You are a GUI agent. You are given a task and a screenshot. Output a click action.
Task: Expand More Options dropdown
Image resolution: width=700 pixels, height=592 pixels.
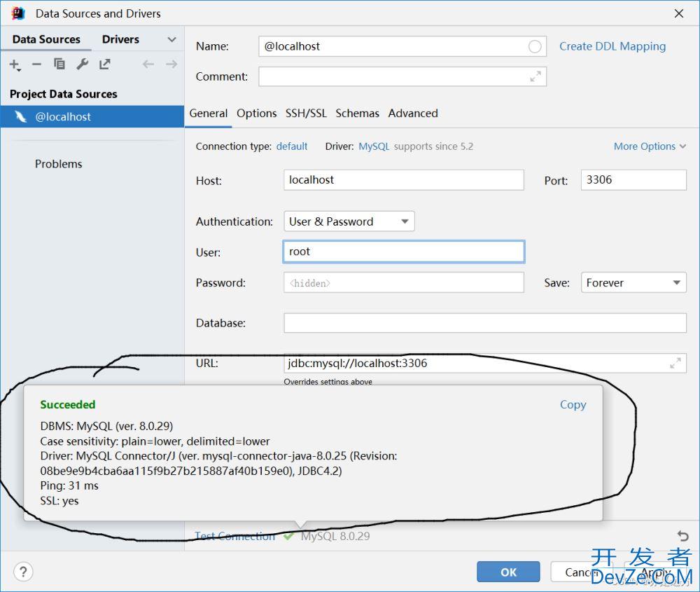click(x=650, y=146)
